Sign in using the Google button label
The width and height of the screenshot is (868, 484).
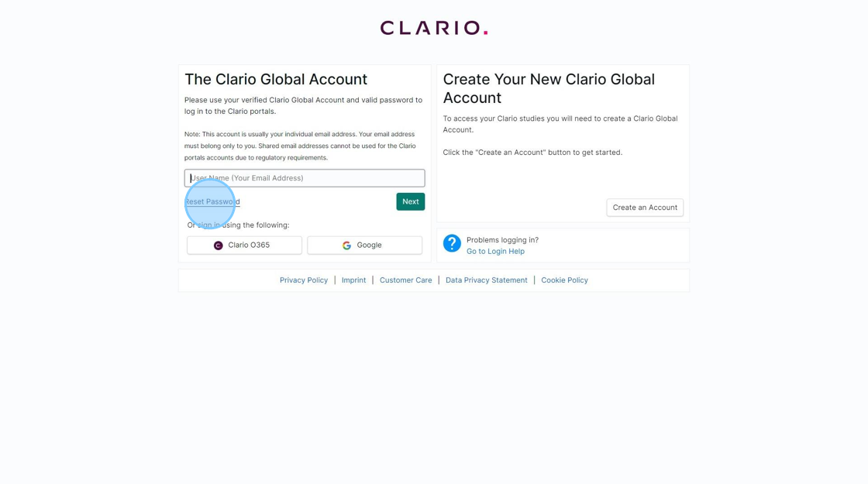[369, 245]
